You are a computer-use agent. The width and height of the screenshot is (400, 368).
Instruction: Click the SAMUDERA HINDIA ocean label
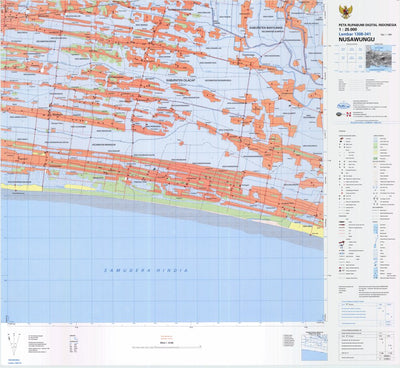pyautogui.click(x=146, y=270)
